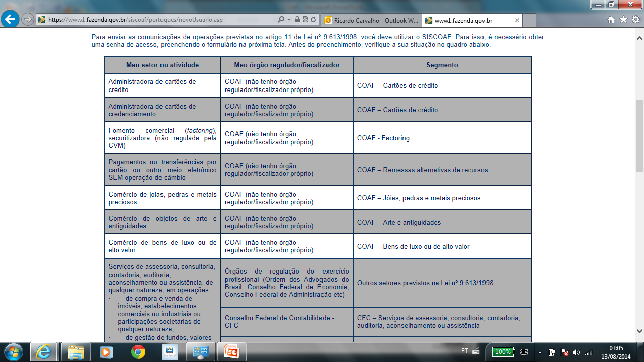Click the browser Forward arrow button
The image size is (644, 362).
click(28, 20)
